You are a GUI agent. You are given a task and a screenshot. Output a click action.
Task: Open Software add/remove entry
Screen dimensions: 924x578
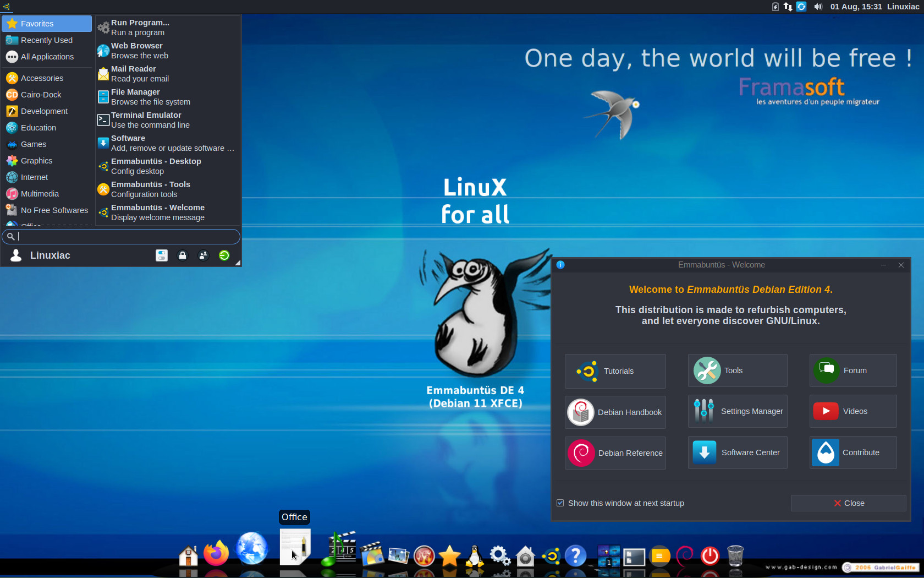point(168,143)
